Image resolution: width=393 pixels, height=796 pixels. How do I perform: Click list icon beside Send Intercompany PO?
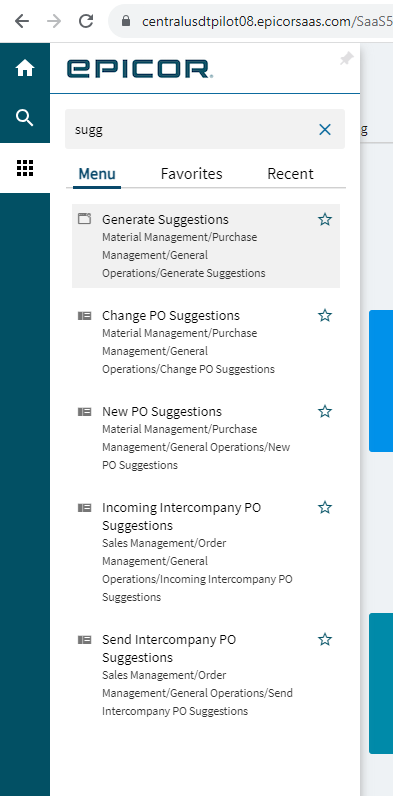point(84,639)
